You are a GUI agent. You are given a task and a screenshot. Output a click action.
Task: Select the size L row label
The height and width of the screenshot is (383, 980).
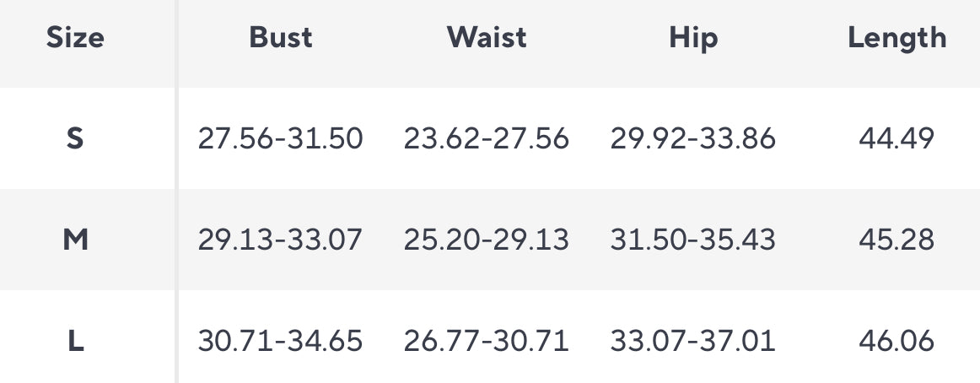coord(75,342)
